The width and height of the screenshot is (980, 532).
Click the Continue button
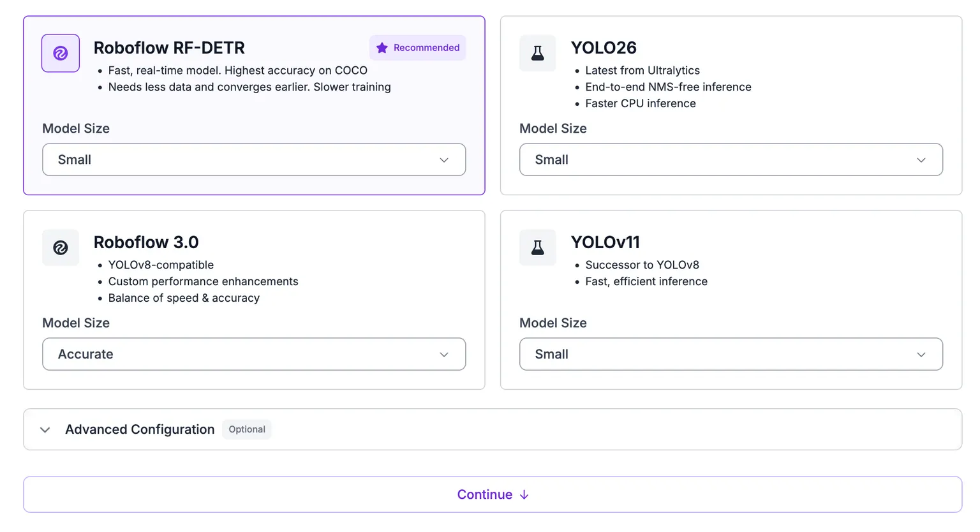[x=493, y=494]
